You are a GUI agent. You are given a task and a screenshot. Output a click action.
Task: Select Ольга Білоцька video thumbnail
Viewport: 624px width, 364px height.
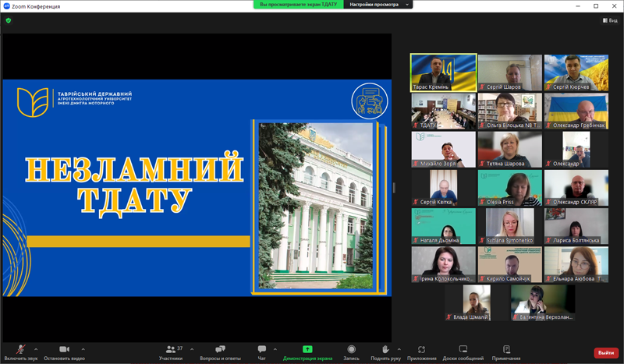510,111
